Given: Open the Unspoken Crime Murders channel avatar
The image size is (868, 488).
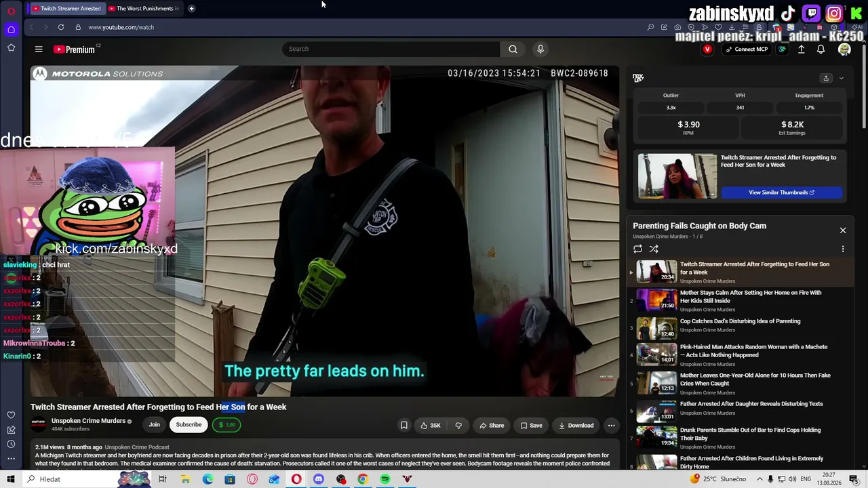Looking at the screenshot, I should [x=39, y=425].
